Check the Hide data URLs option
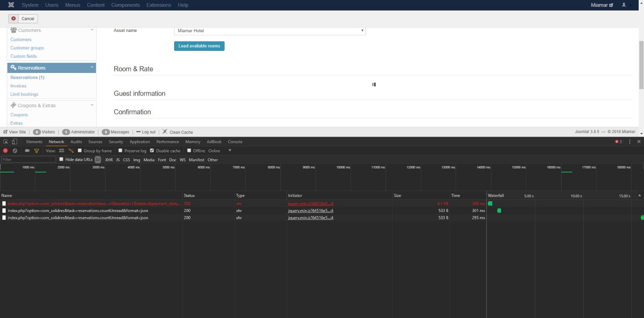This screenshot has width=644, height=318. pos(62,160)
